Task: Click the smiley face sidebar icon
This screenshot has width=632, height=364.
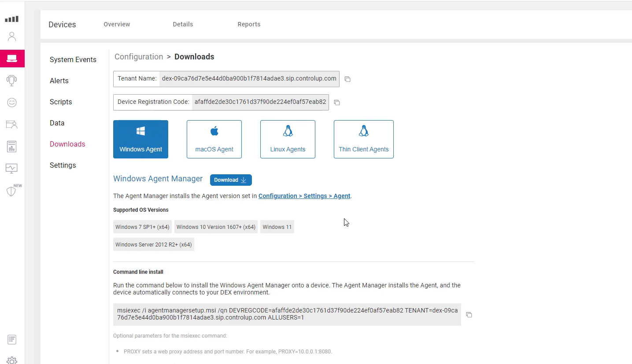Action: click(12, 103)
